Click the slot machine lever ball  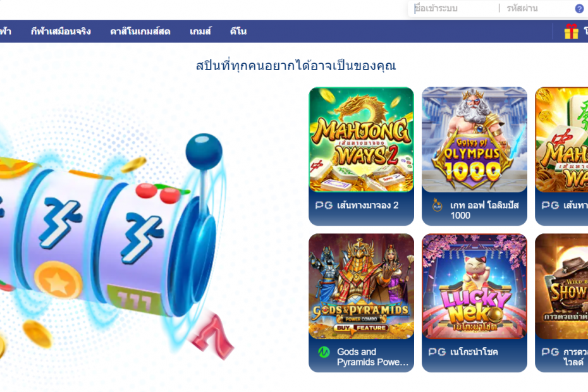(204, 151)
